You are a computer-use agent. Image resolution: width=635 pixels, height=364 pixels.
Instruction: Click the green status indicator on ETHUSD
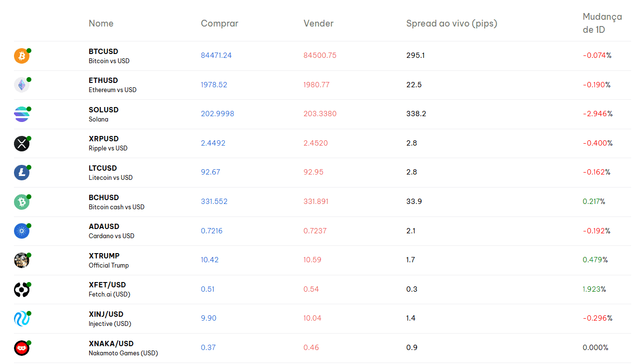click(28, 78)
